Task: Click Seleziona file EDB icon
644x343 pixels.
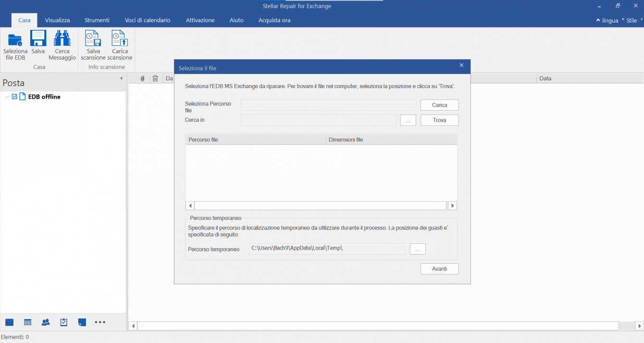Action: point(15,39)
